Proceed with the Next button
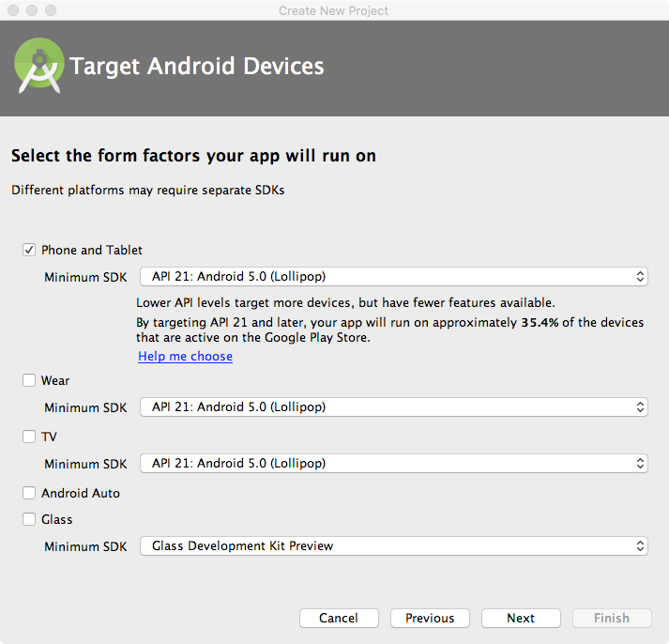 click(x=521, y=618)
